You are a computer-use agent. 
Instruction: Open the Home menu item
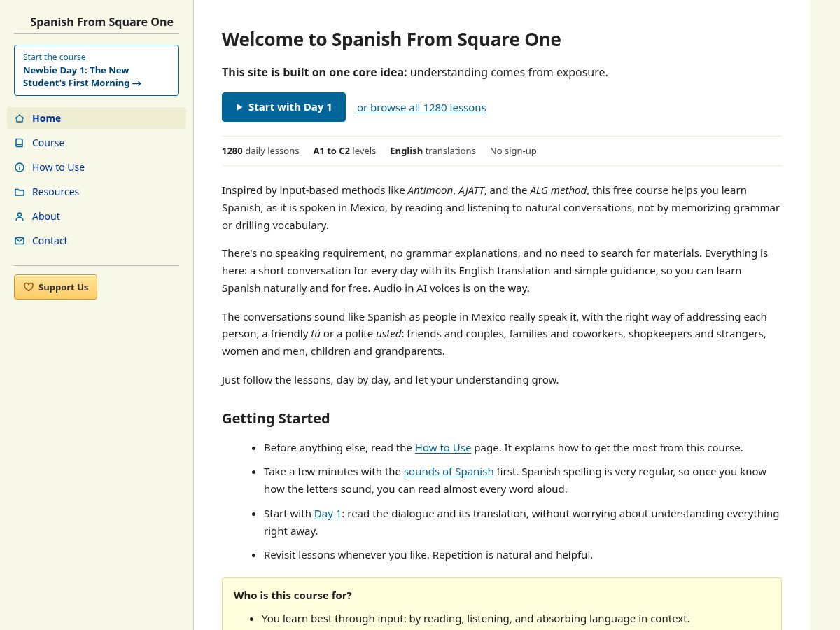pos(97,118)
